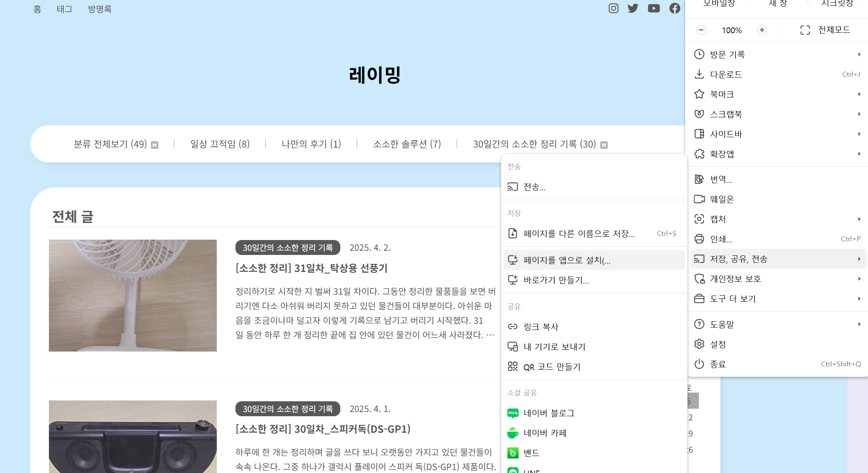Open the Instagram icon in blog header

613,8
